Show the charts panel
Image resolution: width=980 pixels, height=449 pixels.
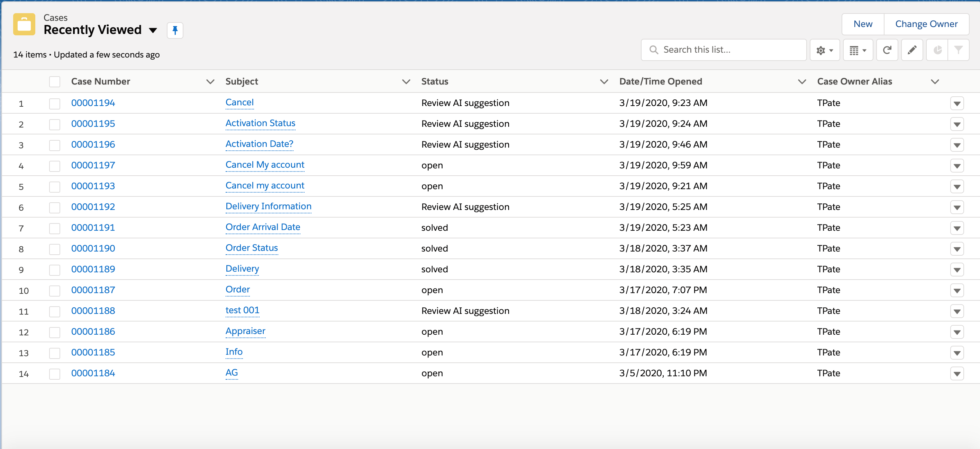(937, 50)
